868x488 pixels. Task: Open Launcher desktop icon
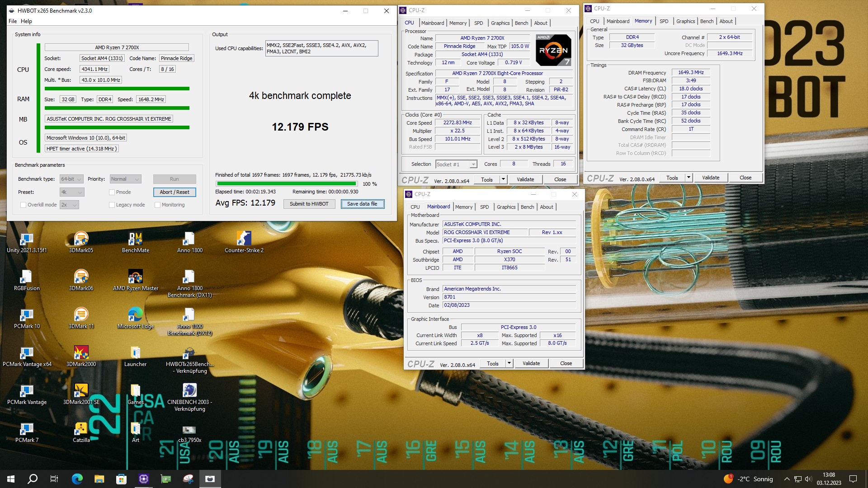(135, 356)
